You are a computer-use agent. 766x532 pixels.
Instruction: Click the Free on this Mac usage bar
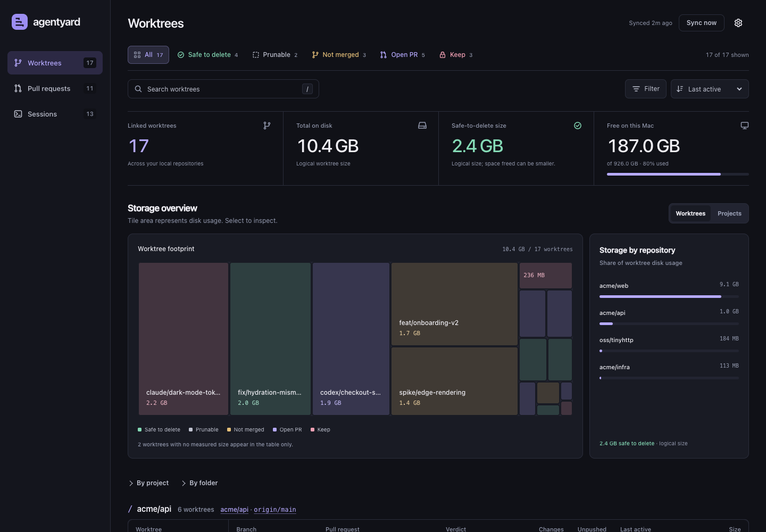click(x=678, y=174)
